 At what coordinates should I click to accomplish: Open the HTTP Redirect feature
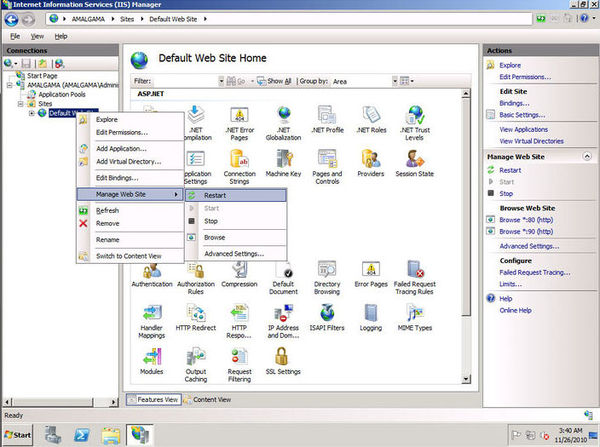click(196, 318)
